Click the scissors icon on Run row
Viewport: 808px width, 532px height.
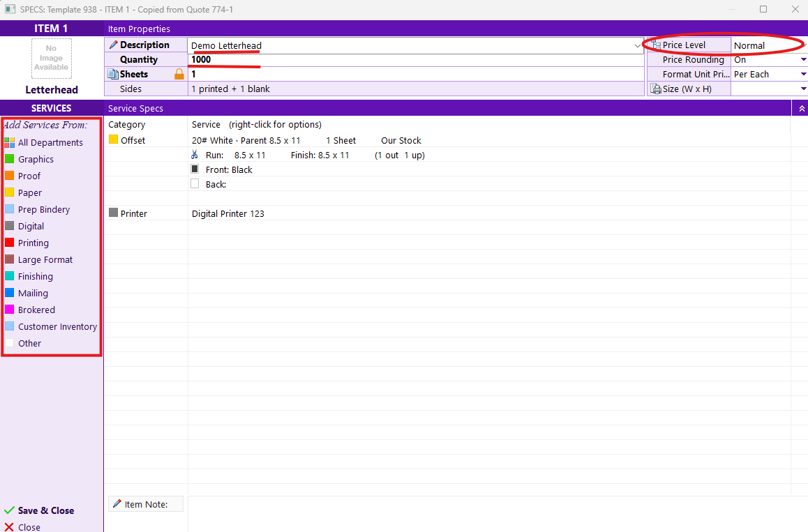(194, 155)
